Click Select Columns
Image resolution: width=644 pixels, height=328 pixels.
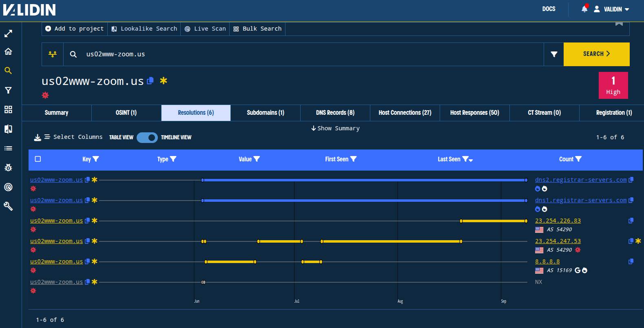point(73,137)
